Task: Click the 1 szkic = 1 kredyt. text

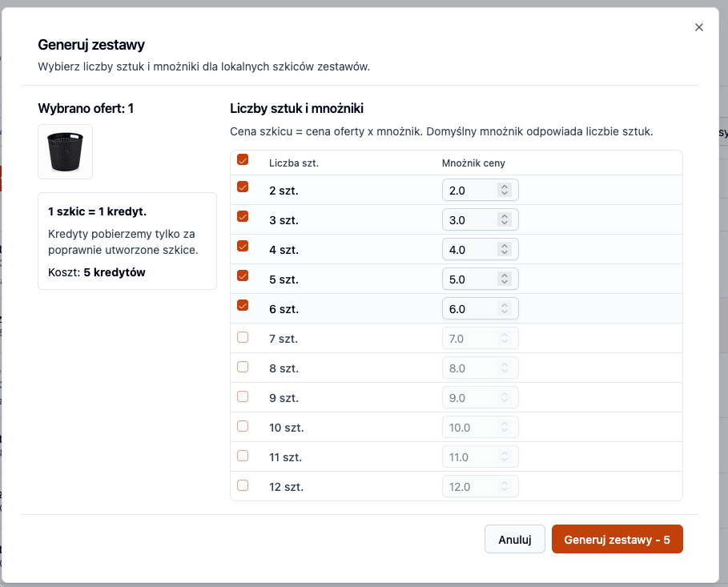Action: [x=98, y=211]
